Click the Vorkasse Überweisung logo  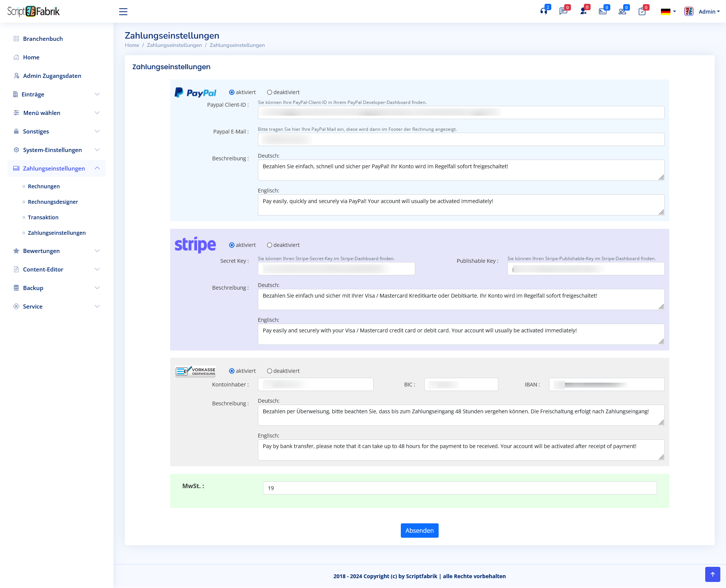[x=195, y=371]
